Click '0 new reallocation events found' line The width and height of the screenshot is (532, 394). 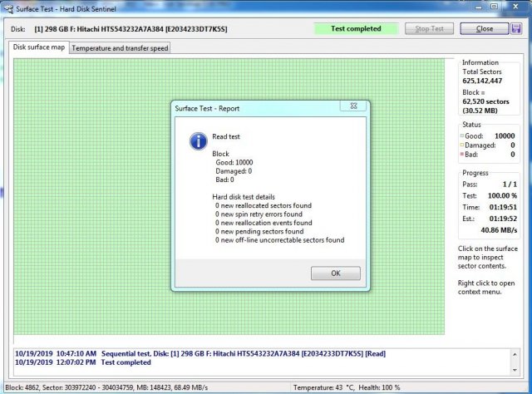point(264,223)
